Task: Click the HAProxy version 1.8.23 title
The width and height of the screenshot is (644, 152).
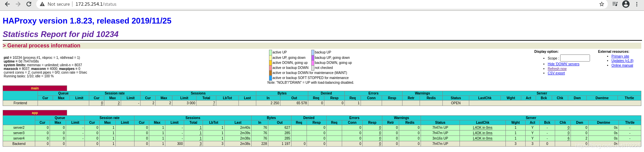Action: [x=87, y=21]
